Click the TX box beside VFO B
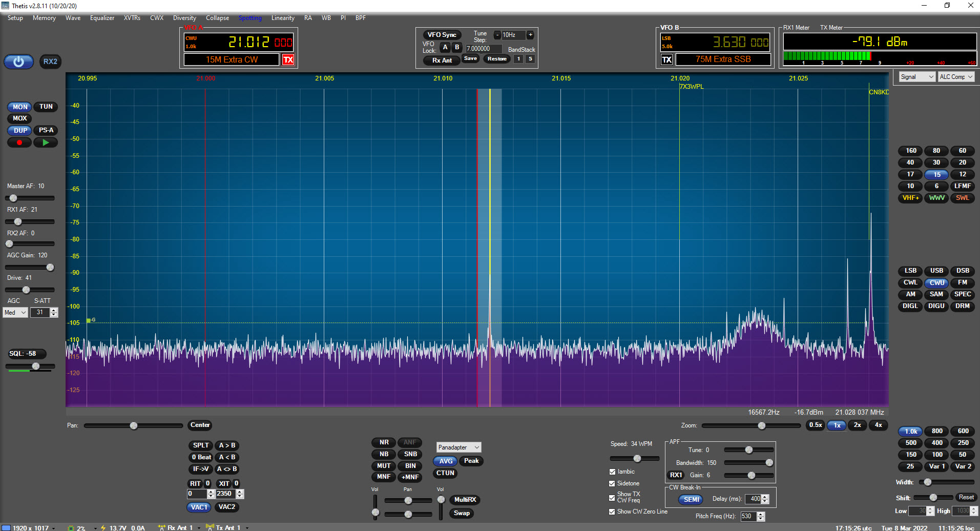This screenshot has width=980, height=531. tap(666, 60)
